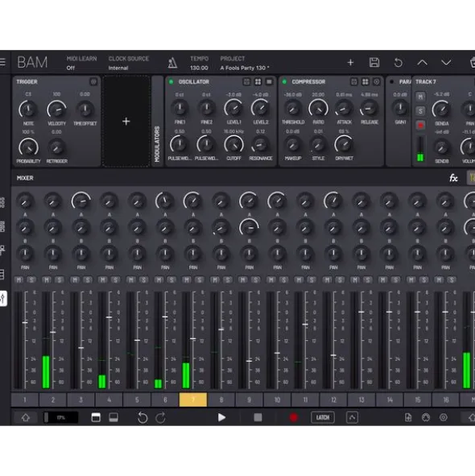Open automation curve icon next to Latch
This screenshot has width=475, height=476.
pyautogui.click(x=352, y=418)
